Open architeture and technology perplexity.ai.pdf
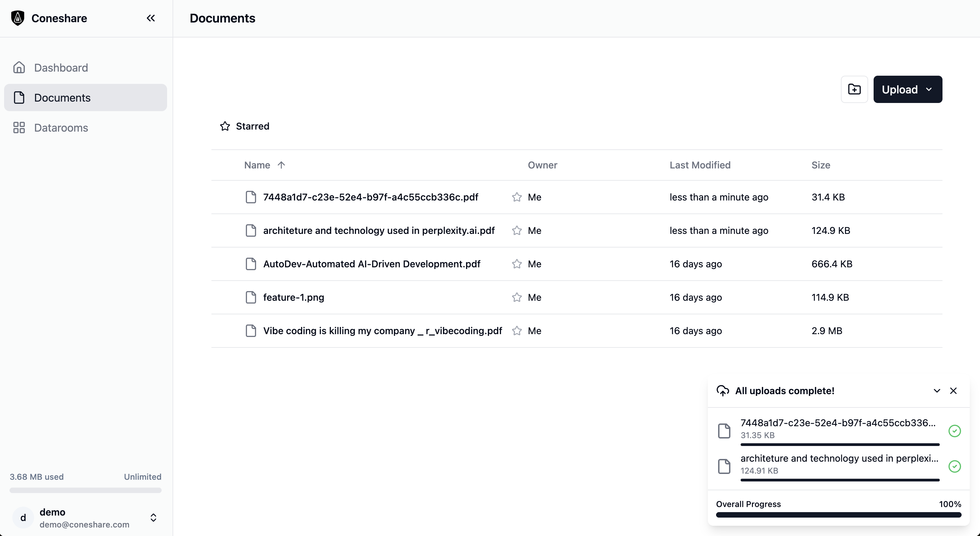 point(378,230)
